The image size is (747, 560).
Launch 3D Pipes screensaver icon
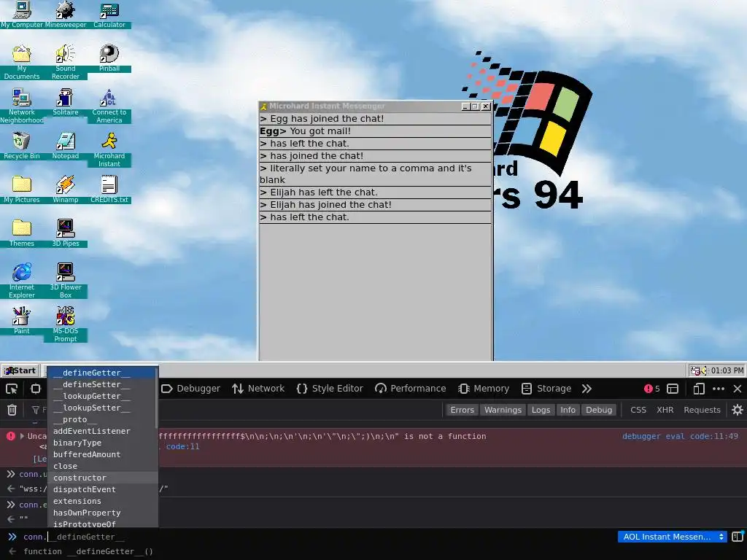[x=66, y=233]
